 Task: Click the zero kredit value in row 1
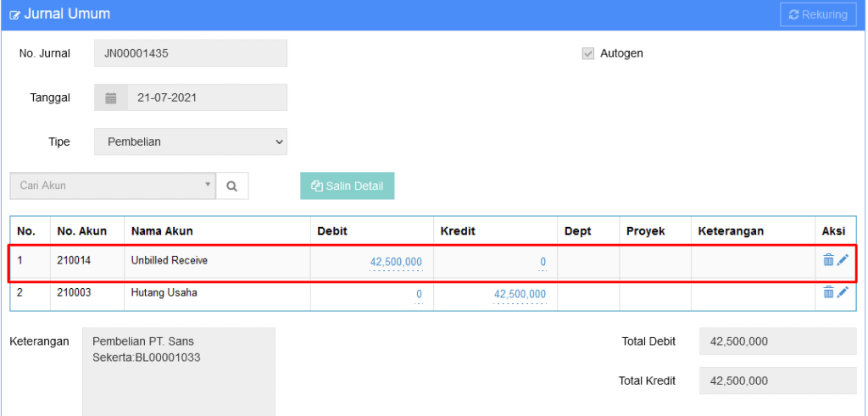point(543,262)
